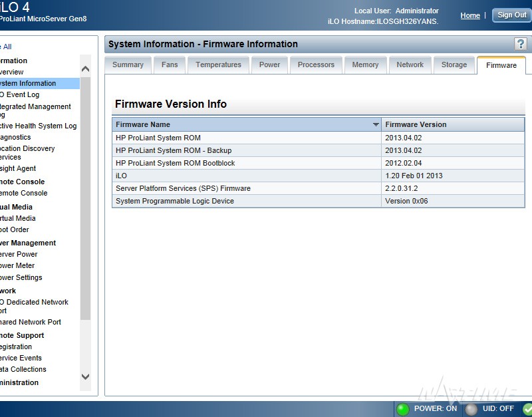Switch to the Summary tab
Screen dimensions: 532x417
coord(128,65)
